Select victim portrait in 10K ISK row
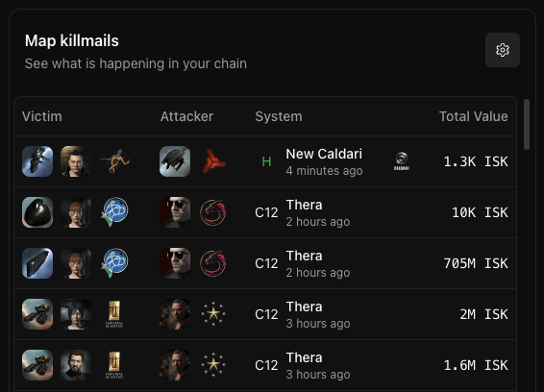544x392 pixels. click(x=76, y=212)
